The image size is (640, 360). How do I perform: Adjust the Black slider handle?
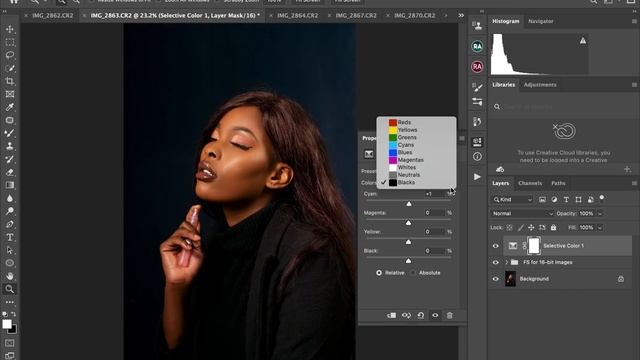point(409,261)
